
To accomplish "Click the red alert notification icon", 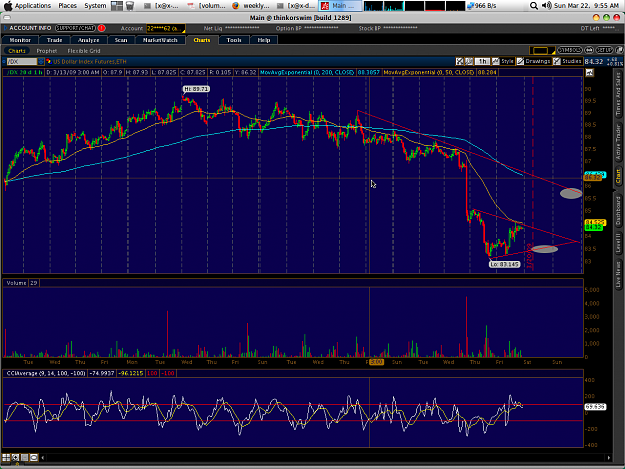I will 102,28.
